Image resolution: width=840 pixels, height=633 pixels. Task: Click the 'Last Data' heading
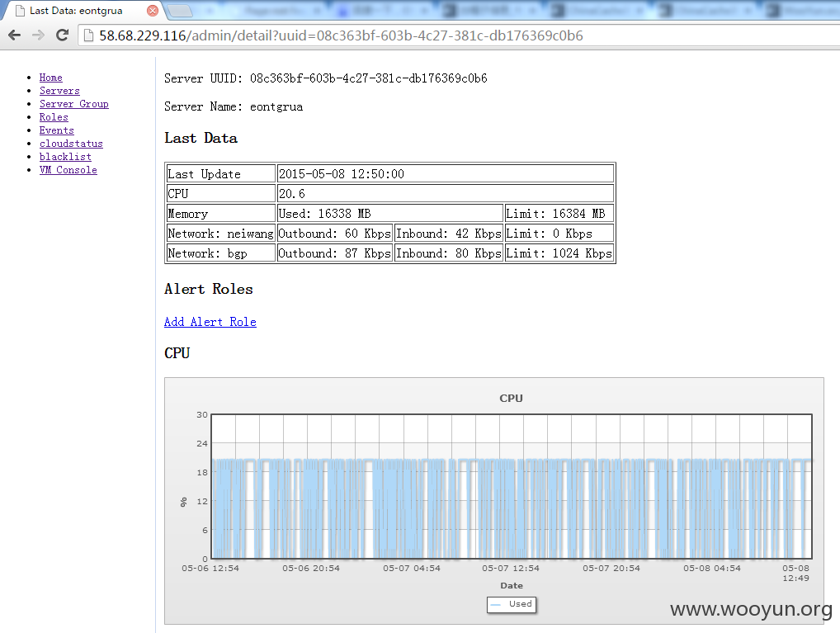click(201, 139)
